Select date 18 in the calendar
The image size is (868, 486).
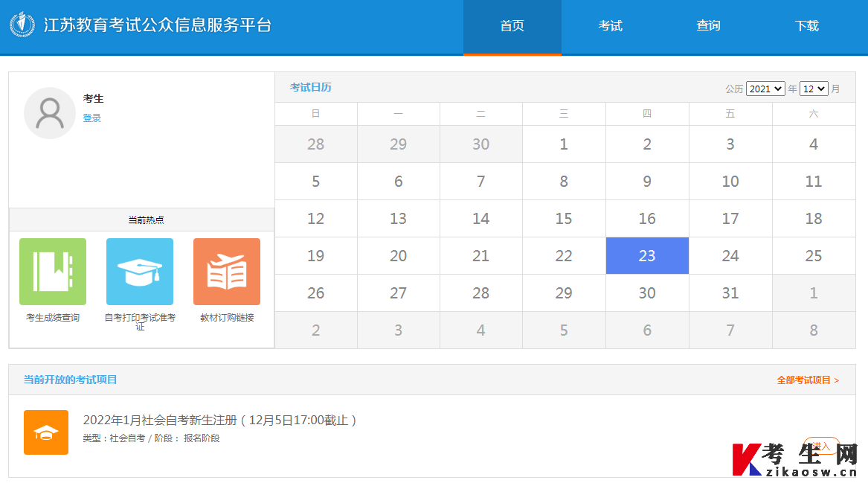pyautogui.click(x=814, y=219)
